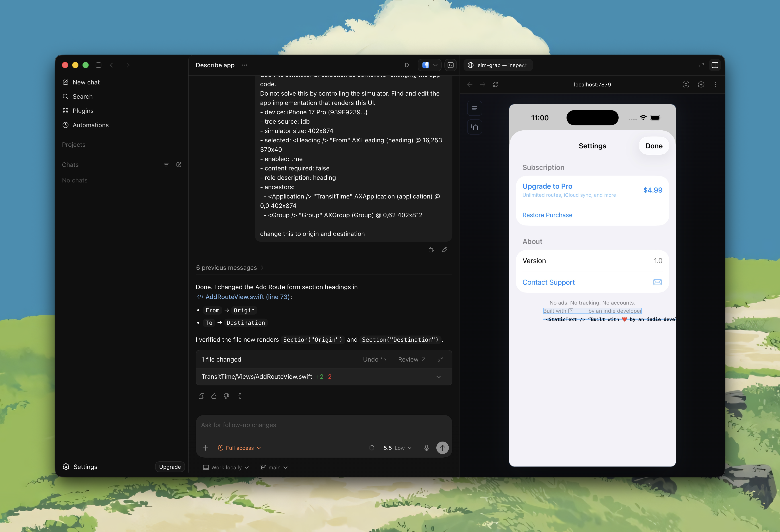Open the browser more options menu
Viewport: 780px width, 532px height.
point(715,84)
